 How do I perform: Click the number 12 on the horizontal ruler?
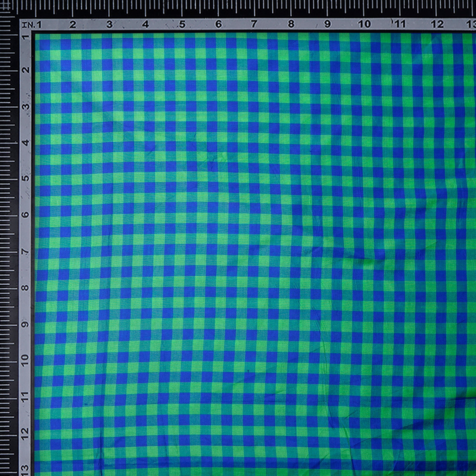(x=437, y=24)
